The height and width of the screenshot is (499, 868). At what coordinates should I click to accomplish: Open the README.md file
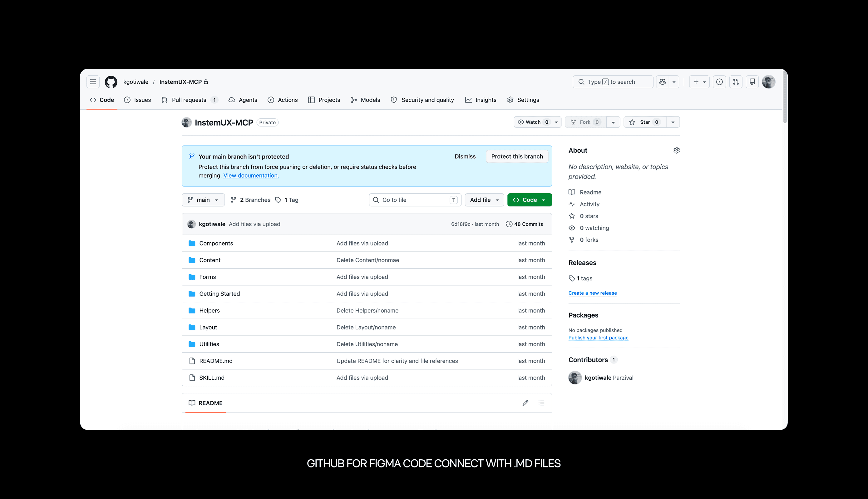215,361
